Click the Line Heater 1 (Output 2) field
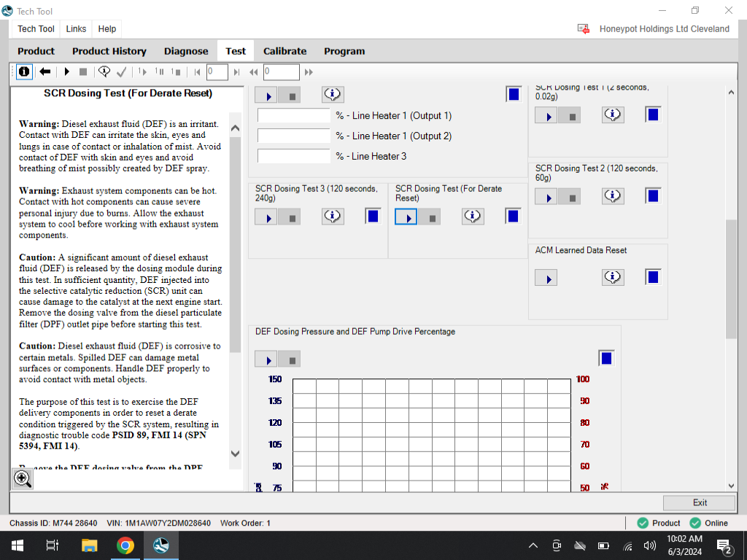This screenshot has width=747, height=560. 294,136
